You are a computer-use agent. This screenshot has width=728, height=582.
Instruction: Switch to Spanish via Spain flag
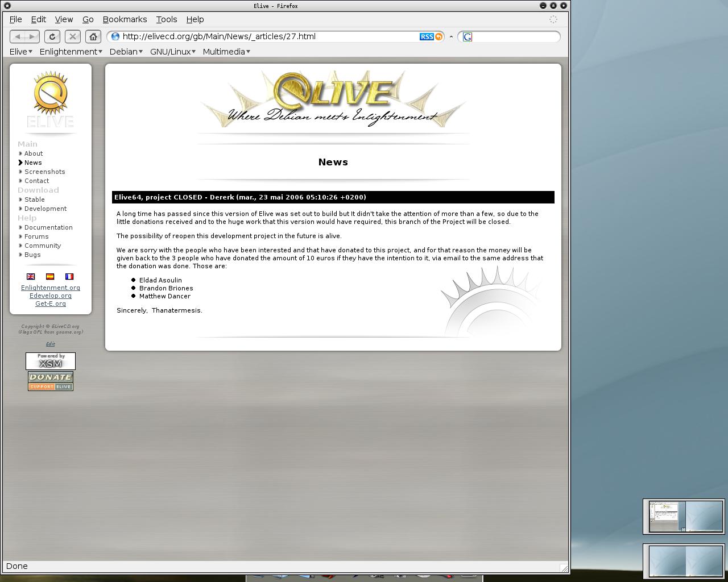click(x=50, y=276)
